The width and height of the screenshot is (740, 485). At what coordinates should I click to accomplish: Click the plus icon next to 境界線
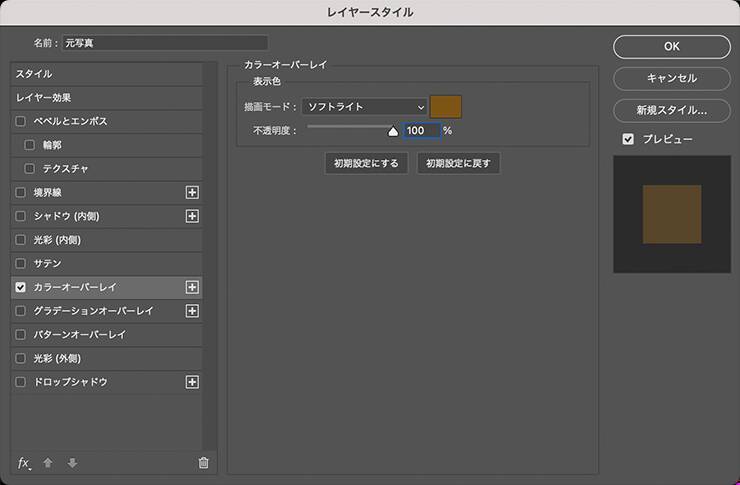[x=193, y=192]
